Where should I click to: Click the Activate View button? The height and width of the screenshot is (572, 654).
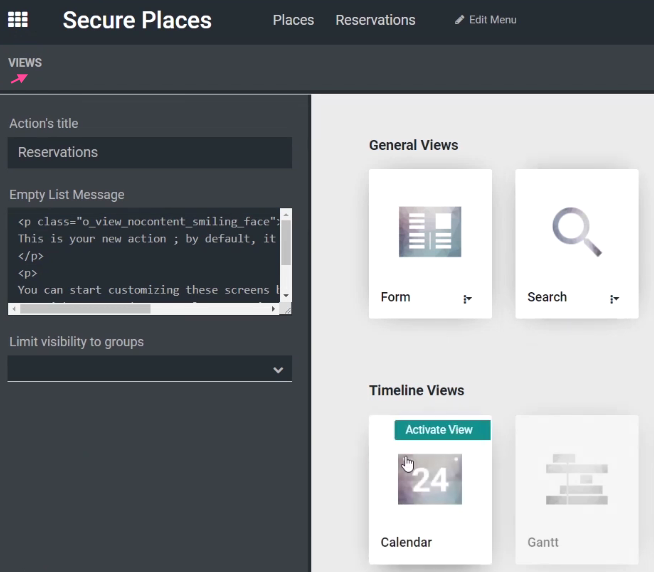[x=443, y=430]
